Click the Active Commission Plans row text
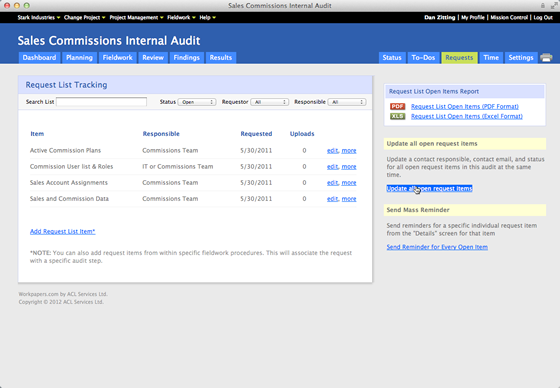 tap(65, 150)
